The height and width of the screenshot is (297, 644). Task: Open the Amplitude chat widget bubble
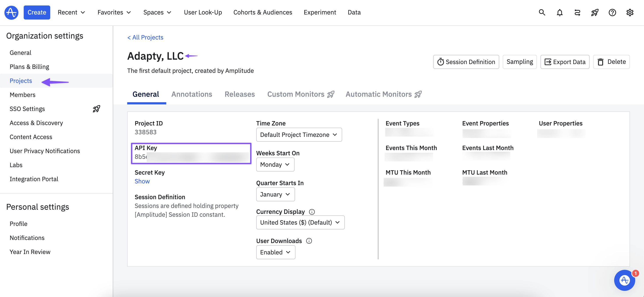pos(624,280)
